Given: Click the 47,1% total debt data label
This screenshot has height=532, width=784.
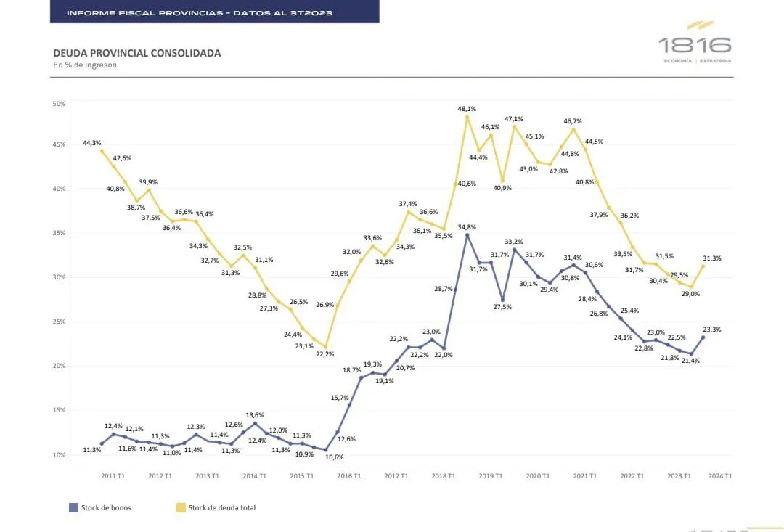Looking at the screenshot, I should (514, 118).
